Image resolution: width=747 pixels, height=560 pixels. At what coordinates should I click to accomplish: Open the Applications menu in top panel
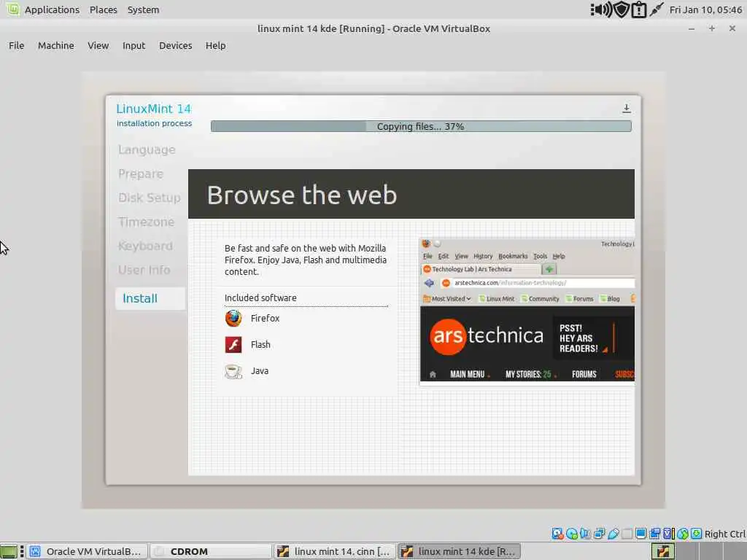pyautogui.click(x=52, y=9)
